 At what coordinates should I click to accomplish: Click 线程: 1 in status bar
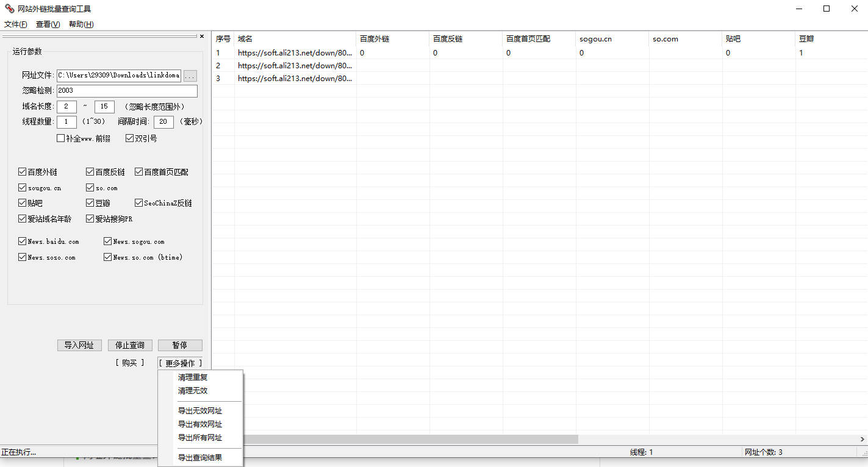tap(641, 452)
